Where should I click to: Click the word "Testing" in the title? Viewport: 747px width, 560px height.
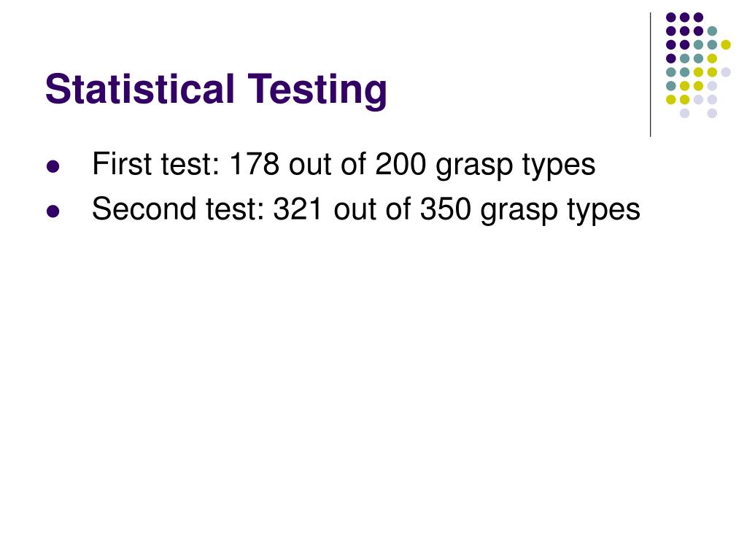317,90
